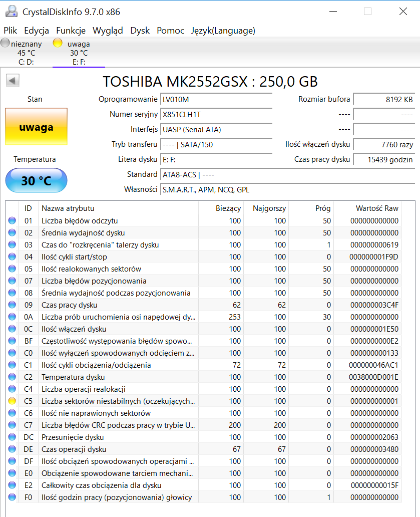Screen dimensions: 420x517
Task: Click the blue status dot for attribute DC
Action: pyautogui.click(x=12, y=437)
